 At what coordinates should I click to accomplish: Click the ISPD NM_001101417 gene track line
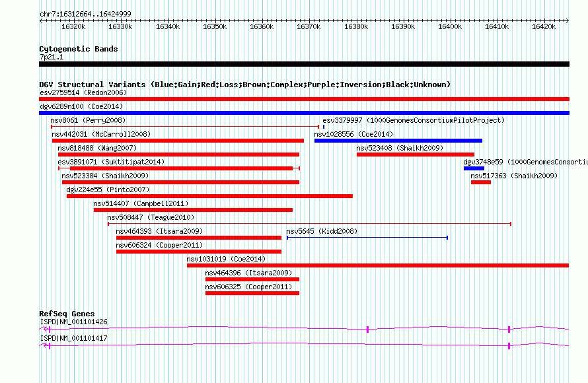(x=304, y=345)
